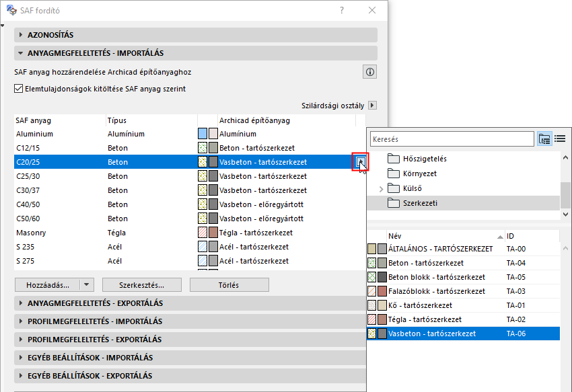Image resolution: width=572 pixels, height=392 pixels.
Task: Click hatch icon of Falazóblokk - tartószerkezet
Action: tap(371, 291)
